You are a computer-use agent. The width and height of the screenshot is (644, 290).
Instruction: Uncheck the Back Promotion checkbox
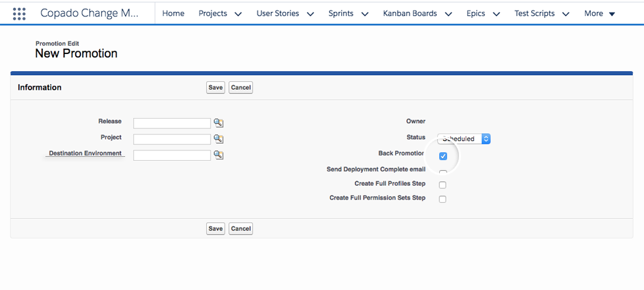pos(443,156)
